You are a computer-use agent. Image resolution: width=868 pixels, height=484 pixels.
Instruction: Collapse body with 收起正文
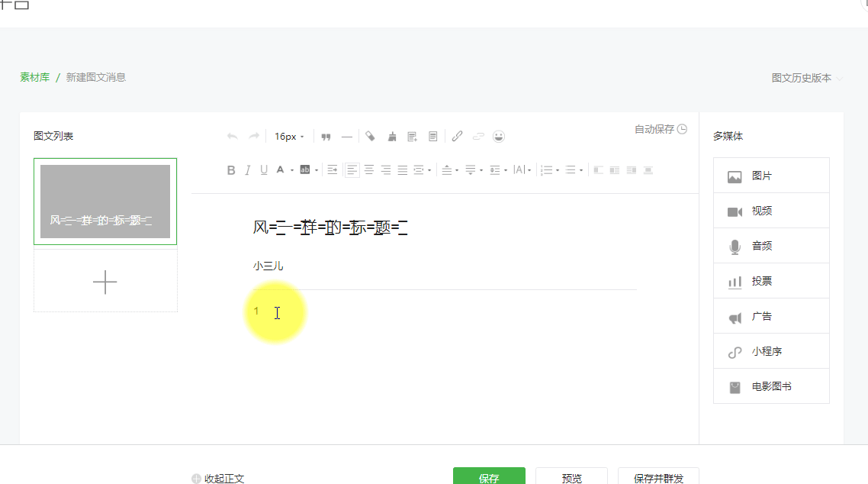218,479
